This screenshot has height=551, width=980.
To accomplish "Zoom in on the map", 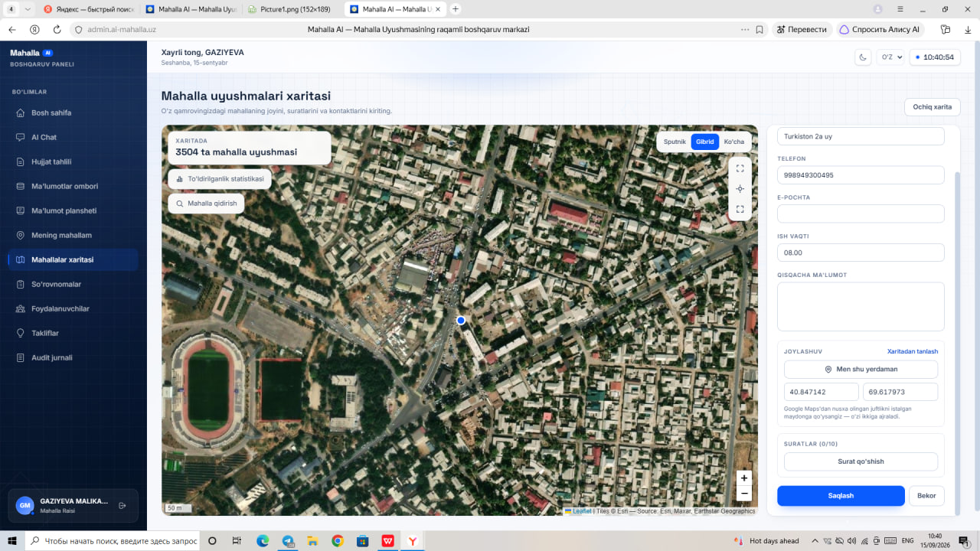I will (743, 478).
